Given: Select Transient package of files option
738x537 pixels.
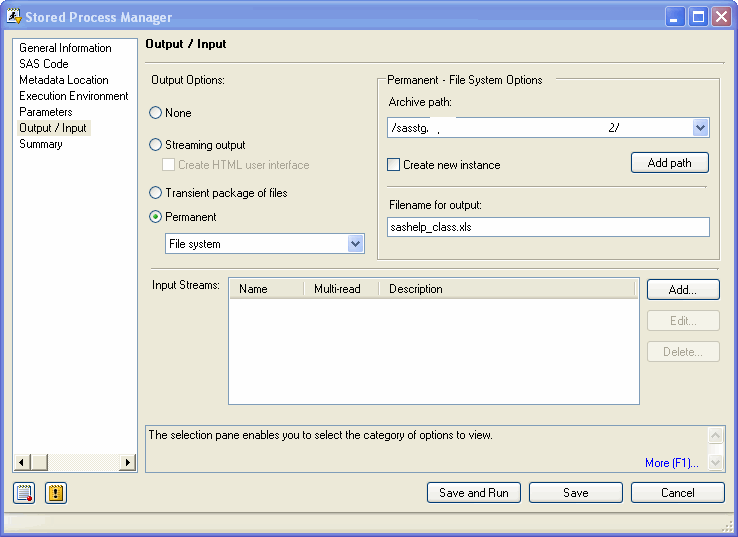Looking at the screenshot, I should pos(155,193).
